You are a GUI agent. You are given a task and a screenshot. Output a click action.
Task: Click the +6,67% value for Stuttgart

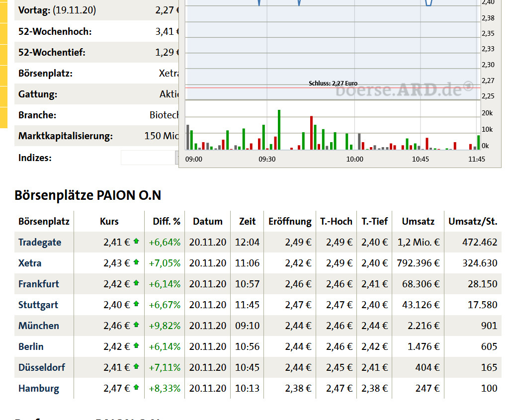click(165, 305)
